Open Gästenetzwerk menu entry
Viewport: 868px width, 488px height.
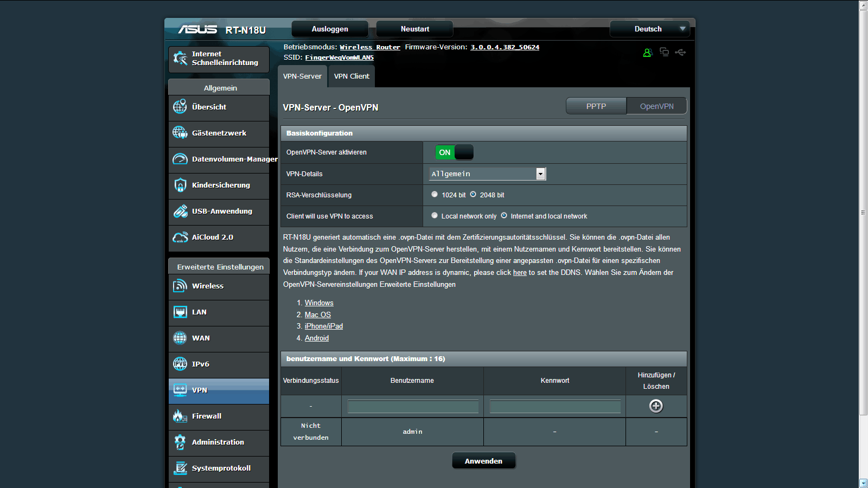[219, 133]
